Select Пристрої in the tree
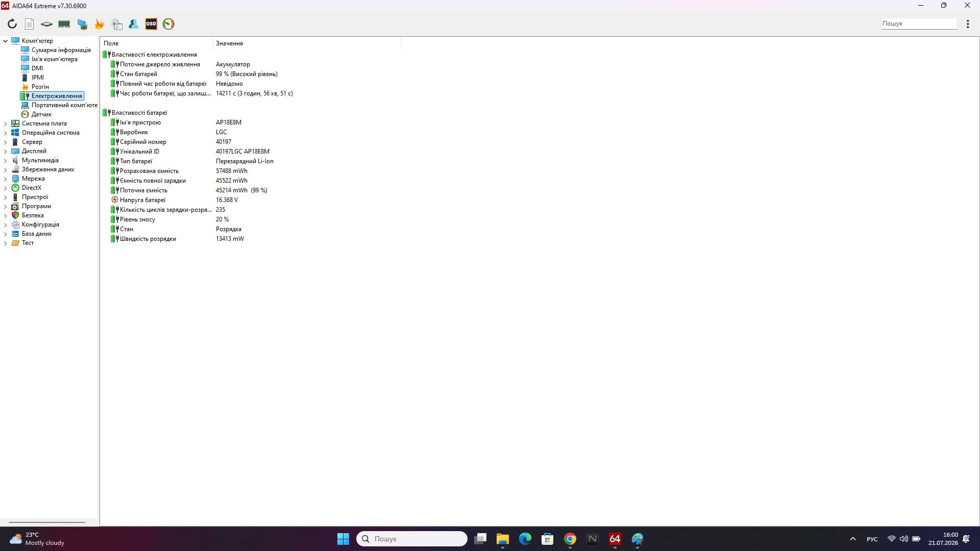 [35, 197]
